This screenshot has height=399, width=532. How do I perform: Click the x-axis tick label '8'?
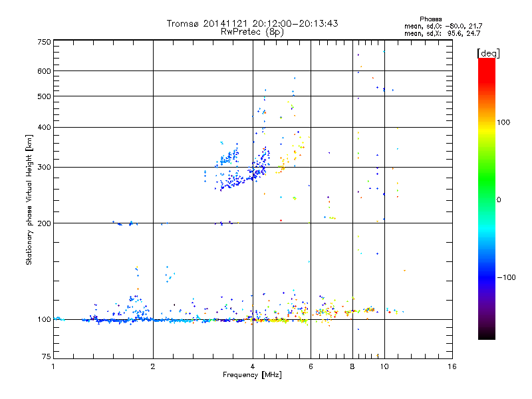[352, 366]
